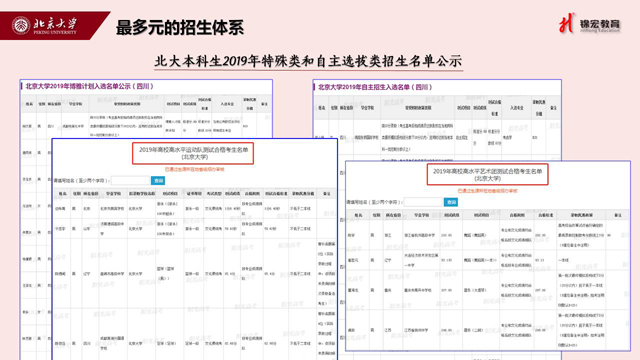This screenshot has height=360, width=640.
Task: Click the blue 查询 button in art troupe list
Action: (x=451, y=202)
